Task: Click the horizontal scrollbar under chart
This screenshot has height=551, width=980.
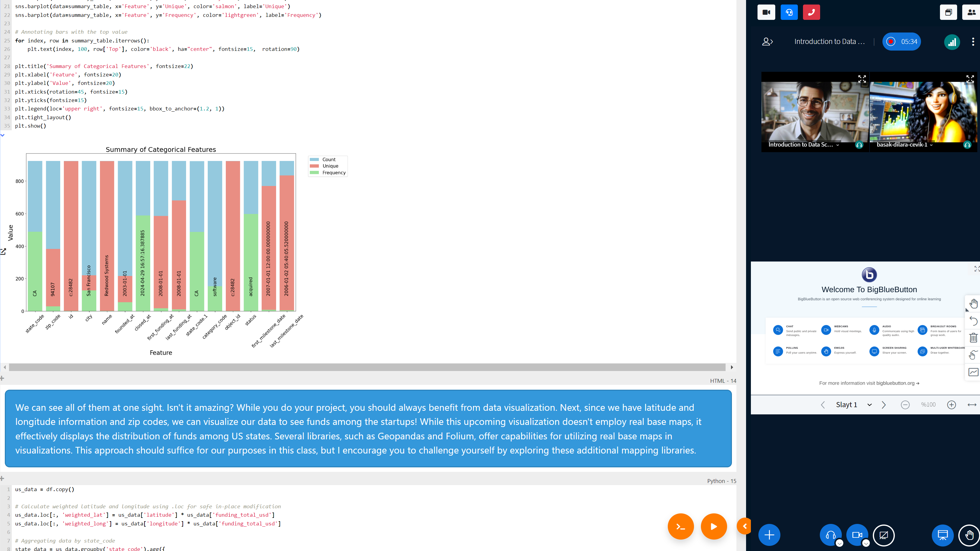Action: coord(367,367)
